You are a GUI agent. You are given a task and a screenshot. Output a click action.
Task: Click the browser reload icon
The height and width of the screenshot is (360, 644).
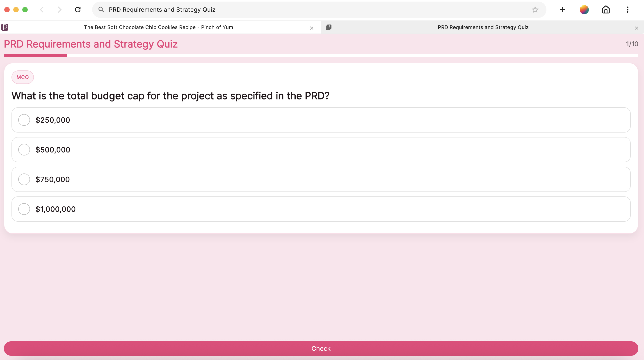78,9
